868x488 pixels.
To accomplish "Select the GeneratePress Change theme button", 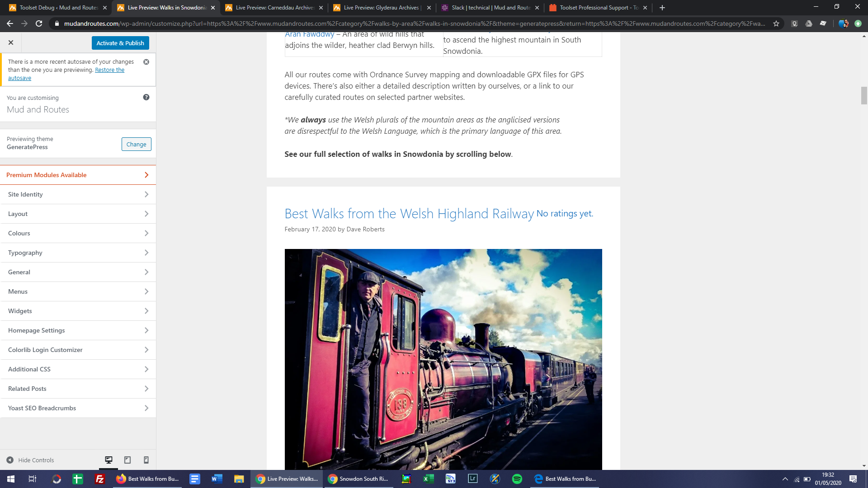I will (x=136, y=144).
